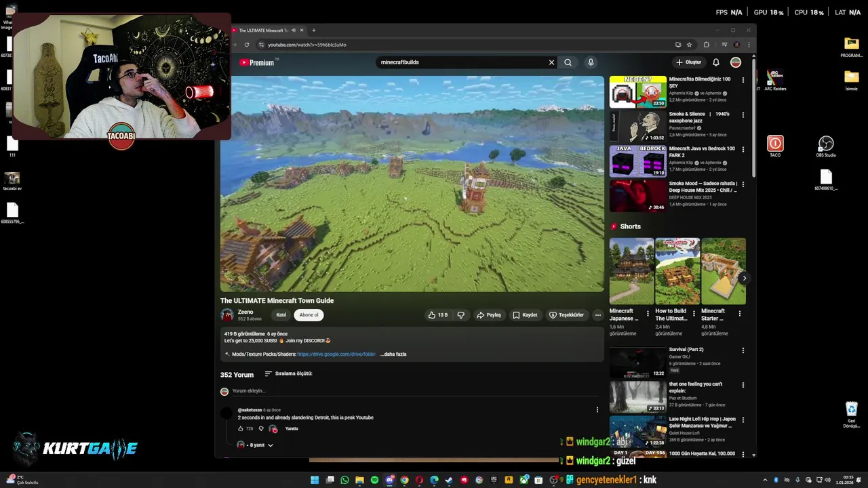Viewport: 868px width, 488px height.
Task: Like the video with thumbs up
Action: tap(437, 315)
